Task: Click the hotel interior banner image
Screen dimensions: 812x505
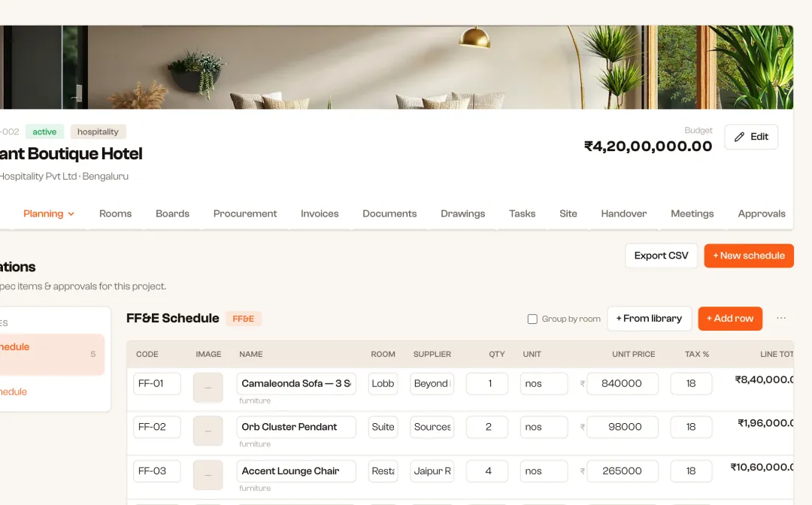Action: coord(397,68)
